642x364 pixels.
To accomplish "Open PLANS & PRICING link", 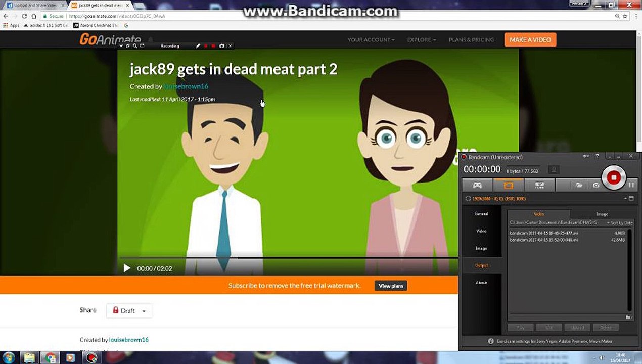I will pyautogui.click(x=471, y=40).
